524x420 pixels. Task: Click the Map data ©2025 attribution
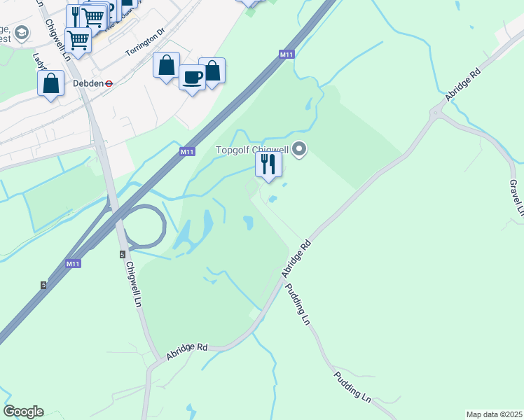(495, 414)
